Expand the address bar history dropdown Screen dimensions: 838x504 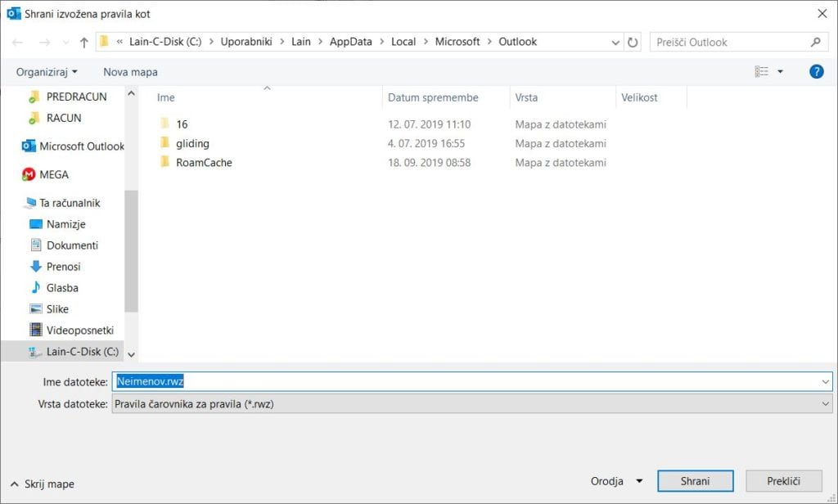coord(615,43)
